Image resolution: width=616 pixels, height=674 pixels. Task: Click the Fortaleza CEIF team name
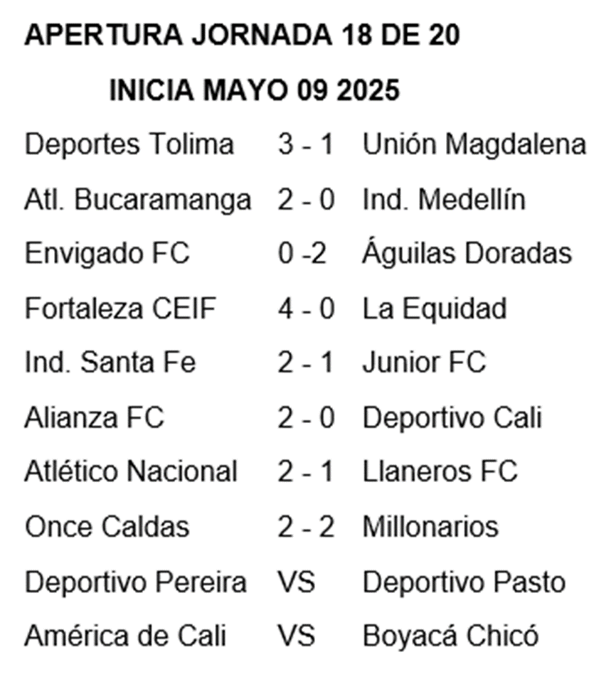(120, 308)
